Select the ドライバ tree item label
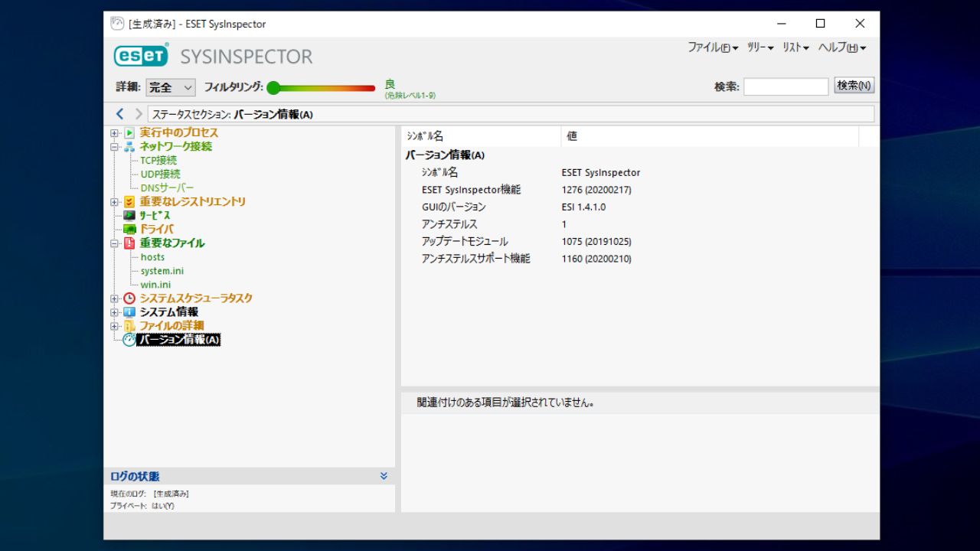This screenshot has height=551, width=980. coord(156,230)
